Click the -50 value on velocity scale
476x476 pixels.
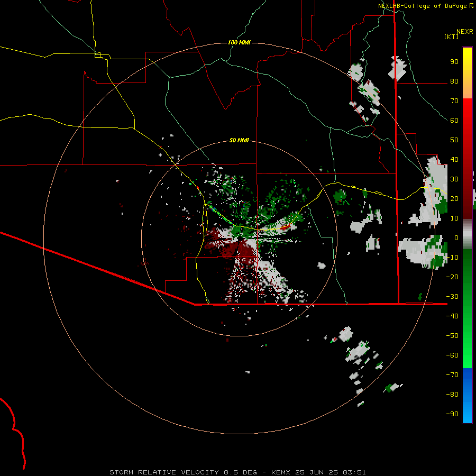coord(452,336)
